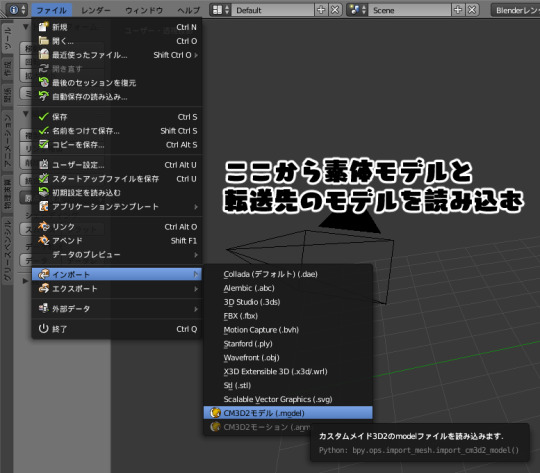Import Motion Capture (.bvh)
Screen dimensions: 540x473
tap(288, 330)
